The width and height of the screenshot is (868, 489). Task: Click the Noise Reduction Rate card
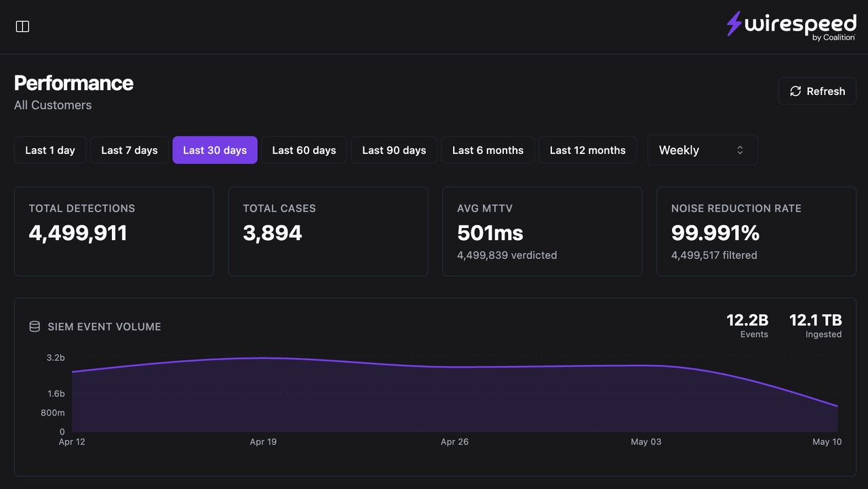[x=757, y=231]
